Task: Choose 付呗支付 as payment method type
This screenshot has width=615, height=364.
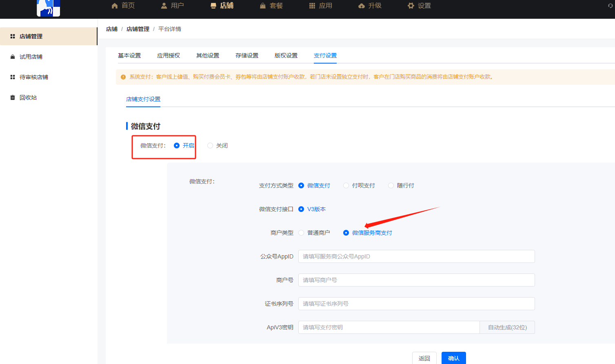Action: (x=346, y=185)
